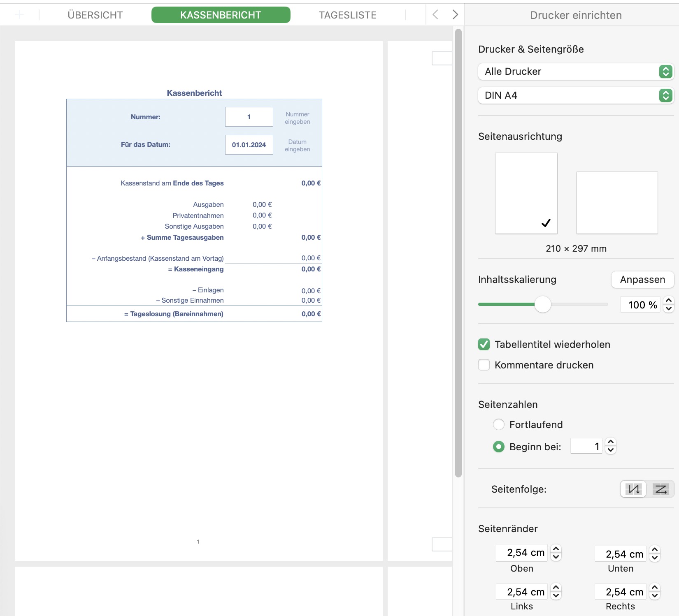Select portrait page orientation thumbnail
The width and height of the screenshot is (679, 616).
coord(526,193)
